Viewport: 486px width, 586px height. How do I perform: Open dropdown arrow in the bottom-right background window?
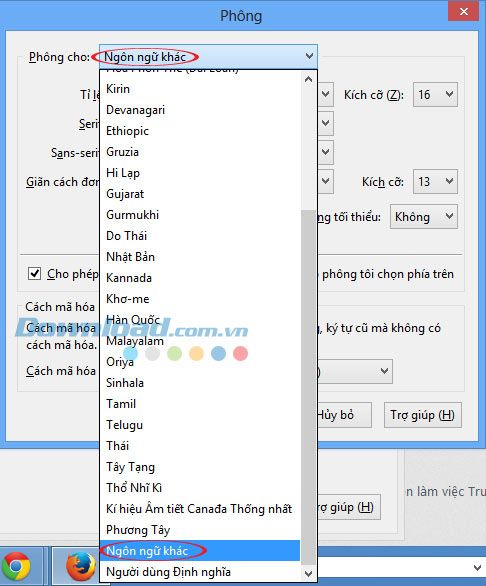(x=477, y=568)
